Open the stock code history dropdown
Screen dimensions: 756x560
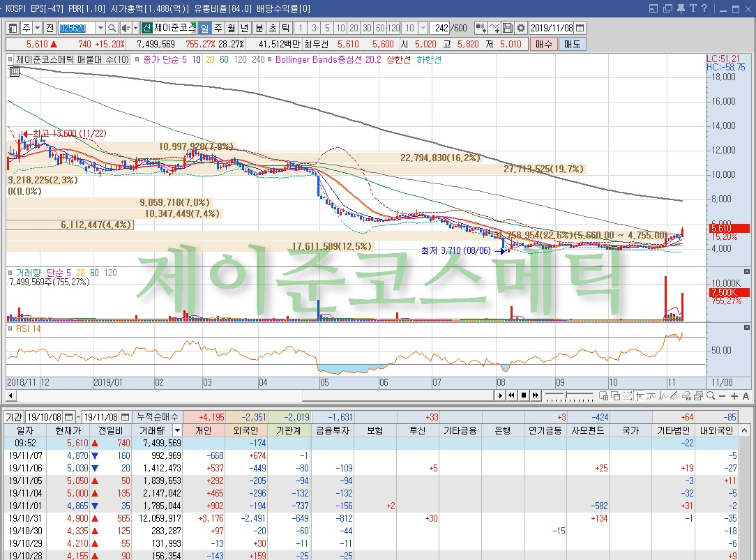tap(100, 28)
